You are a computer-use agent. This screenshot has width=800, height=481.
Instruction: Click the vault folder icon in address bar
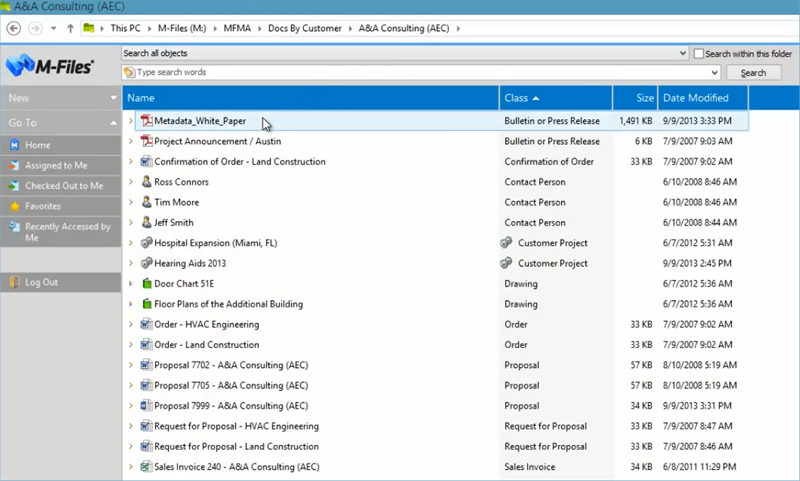tap(89, 28)
